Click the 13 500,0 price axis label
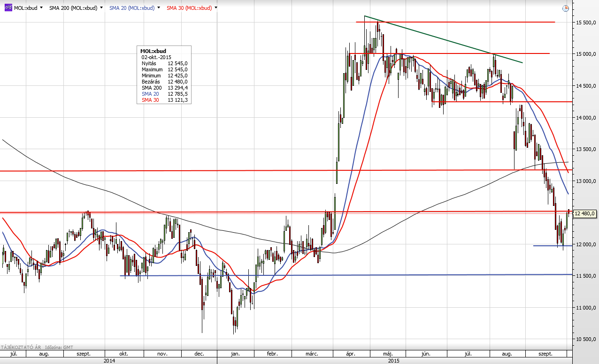 click(586, 149)
